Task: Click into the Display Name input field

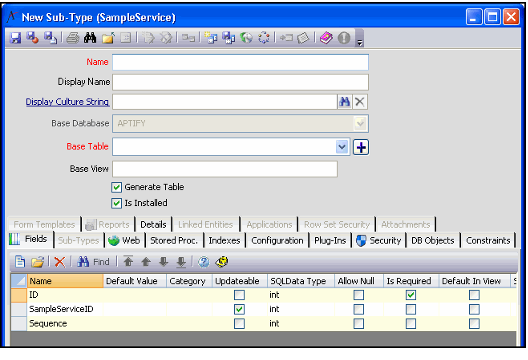Action: pyautogui.click(x=240, y=82)
